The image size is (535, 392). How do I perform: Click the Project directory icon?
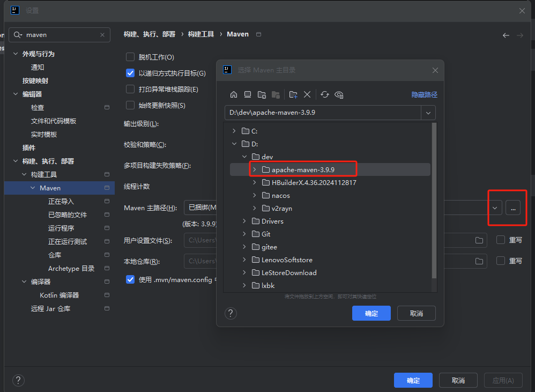[262, 94]
